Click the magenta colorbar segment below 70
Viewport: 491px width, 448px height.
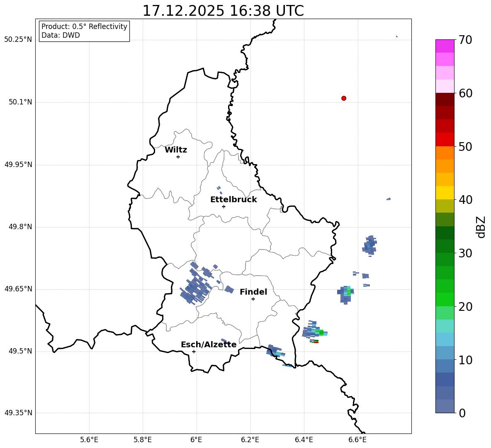pos(445,46)
